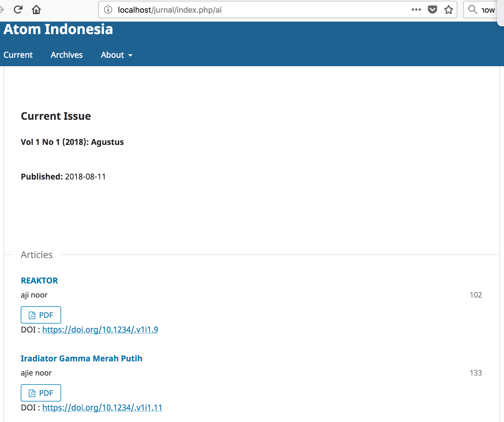Viewport: 504px width, 422px height.
Task: Open the Vol 1 No 1 (2018) Agustus issue
Action: 72,142
